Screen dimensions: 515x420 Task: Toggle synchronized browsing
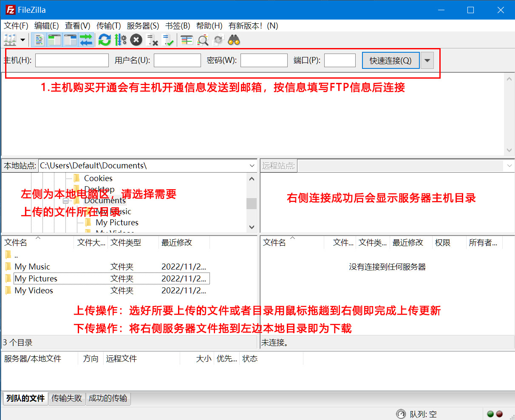218,40
